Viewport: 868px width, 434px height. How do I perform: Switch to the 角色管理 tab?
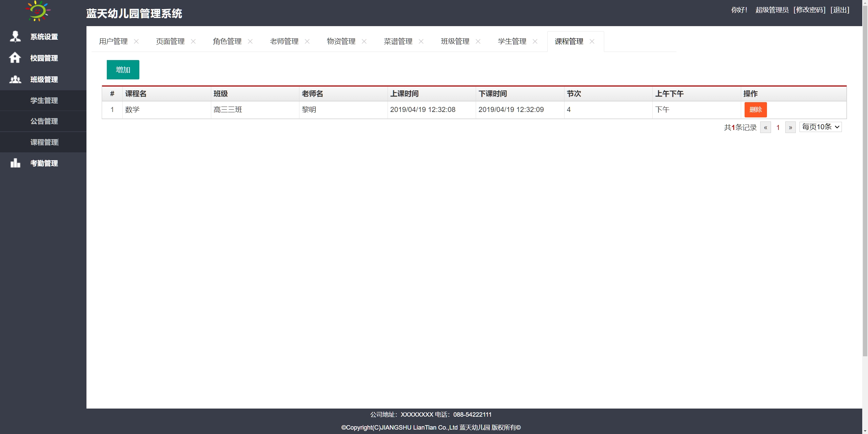click(x=227, y=41)
